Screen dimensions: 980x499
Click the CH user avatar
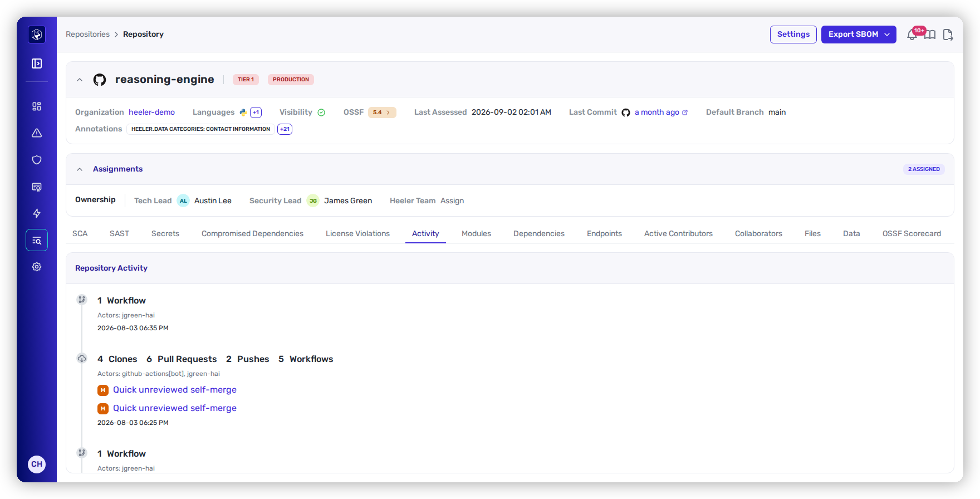click(x=37, y=464)
